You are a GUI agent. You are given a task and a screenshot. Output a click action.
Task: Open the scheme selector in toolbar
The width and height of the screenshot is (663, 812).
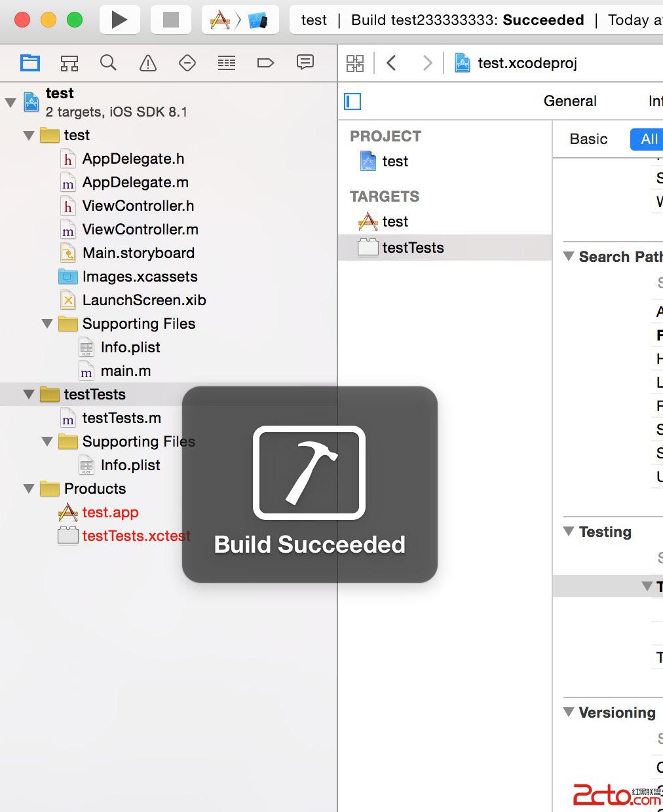[x=220, y=20]
